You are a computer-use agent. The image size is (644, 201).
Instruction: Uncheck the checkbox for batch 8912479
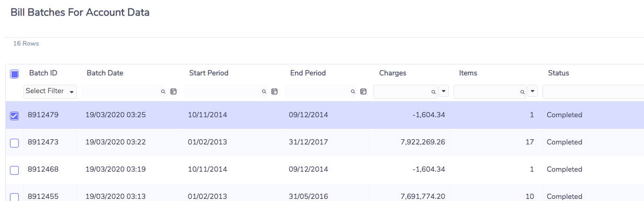(15, 116)
